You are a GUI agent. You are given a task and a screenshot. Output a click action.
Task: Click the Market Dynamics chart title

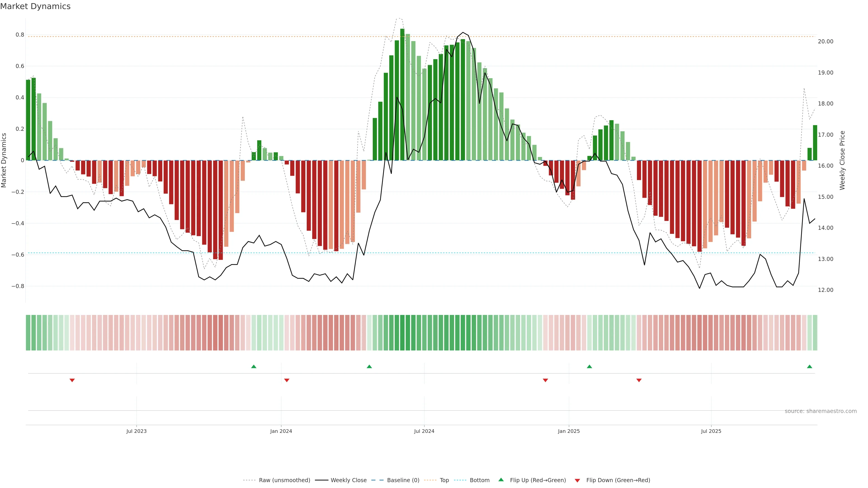(35, 6)
